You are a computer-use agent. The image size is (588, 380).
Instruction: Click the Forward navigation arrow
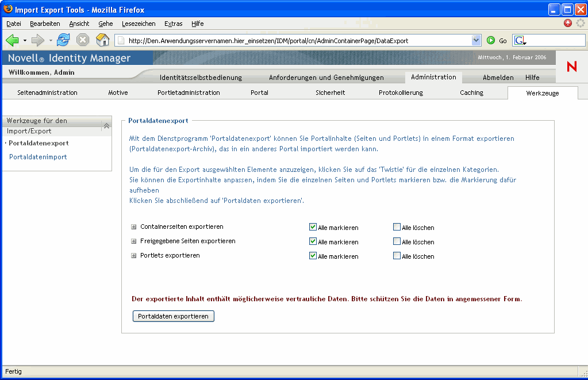(x=38, y=40)
